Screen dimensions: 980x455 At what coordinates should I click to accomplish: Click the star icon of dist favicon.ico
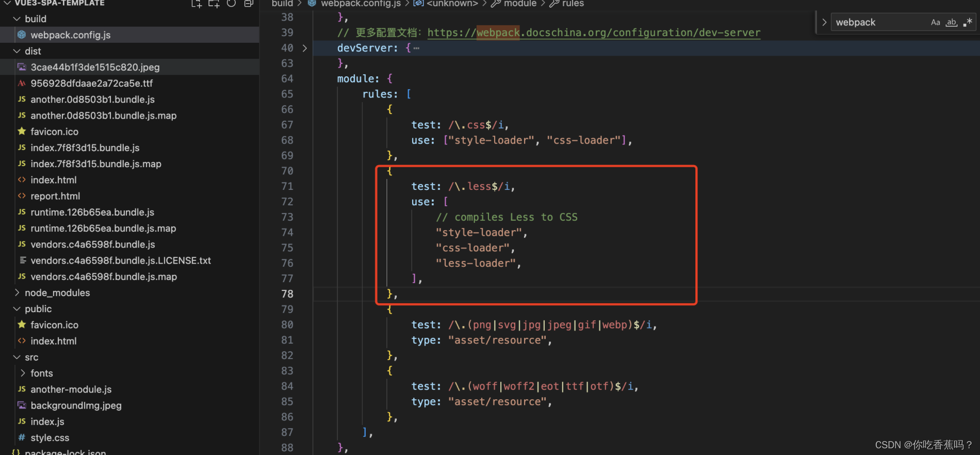(x=22, y=131)
